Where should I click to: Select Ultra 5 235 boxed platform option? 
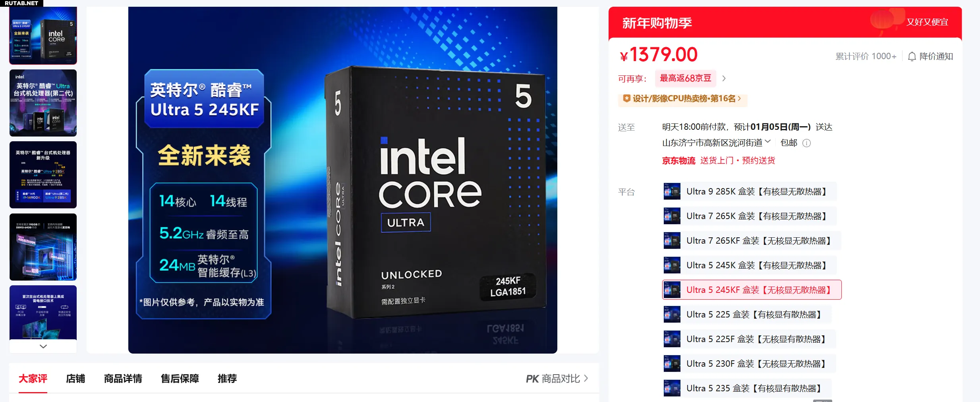747,388
